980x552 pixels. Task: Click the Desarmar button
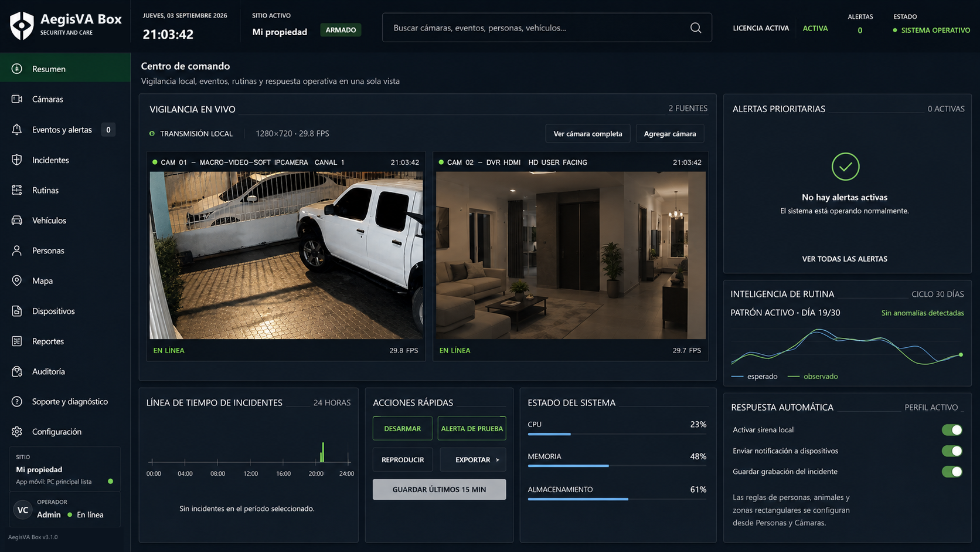pos(402,429)
